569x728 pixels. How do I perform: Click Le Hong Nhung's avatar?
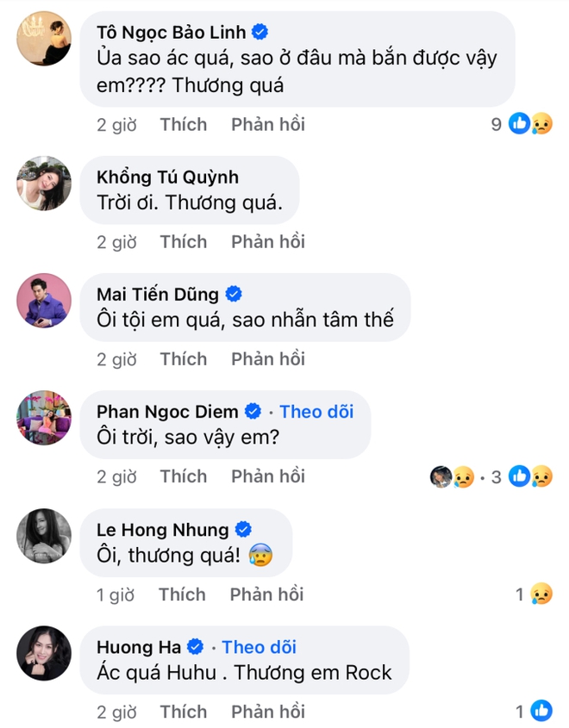(x=44, y=536)
